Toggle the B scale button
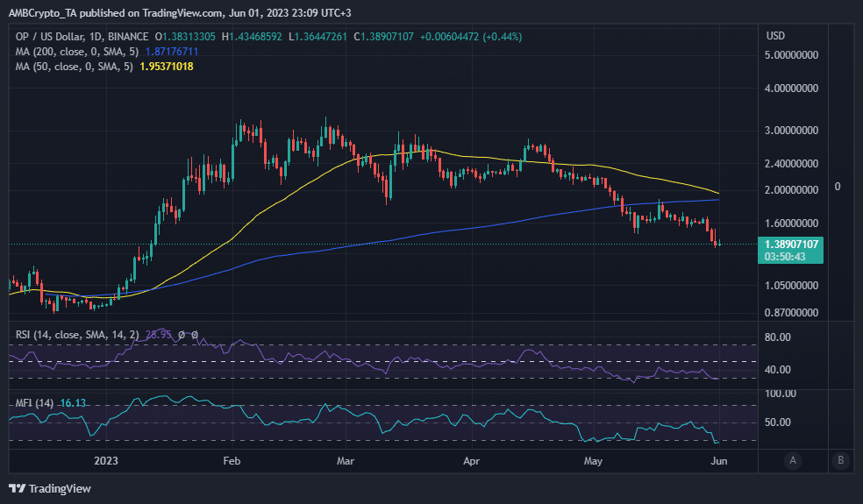This screenshot has height=504, width=863. [840, 460]
